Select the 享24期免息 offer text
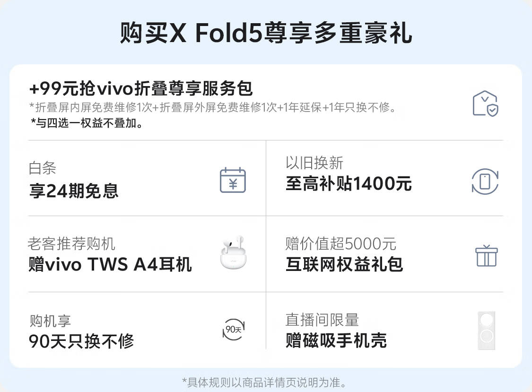The image size is (532, 392). (74, 191)
